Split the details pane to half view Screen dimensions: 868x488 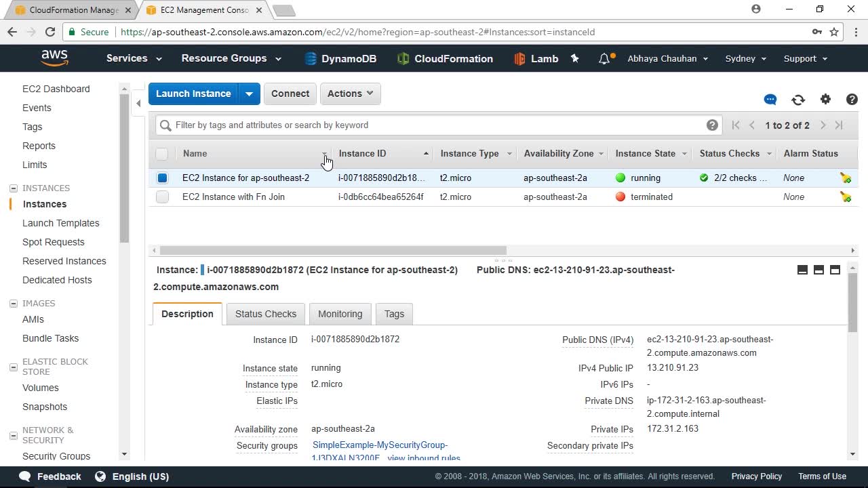[x=818, y=270]
